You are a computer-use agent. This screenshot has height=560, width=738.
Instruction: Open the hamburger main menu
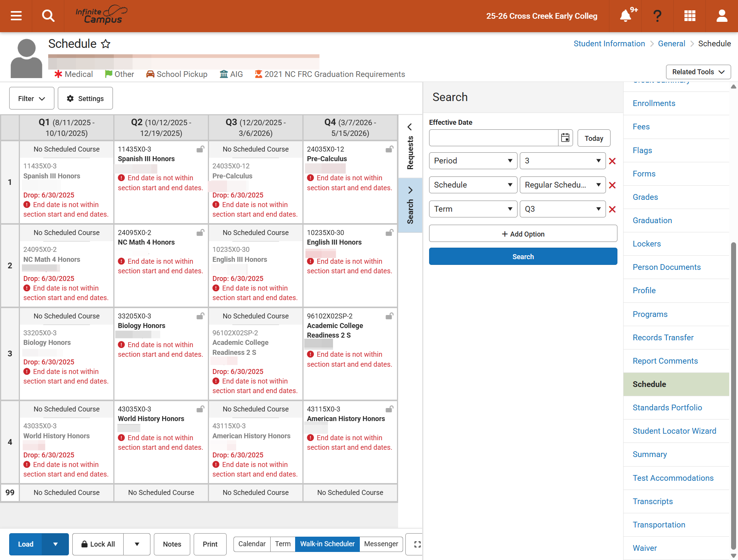point(16,16)
